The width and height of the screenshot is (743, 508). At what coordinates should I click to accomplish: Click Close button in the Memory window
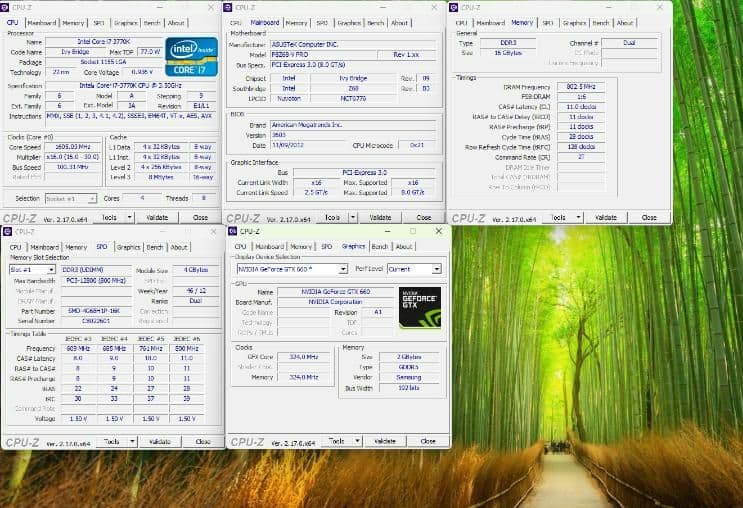coord(649,218)
